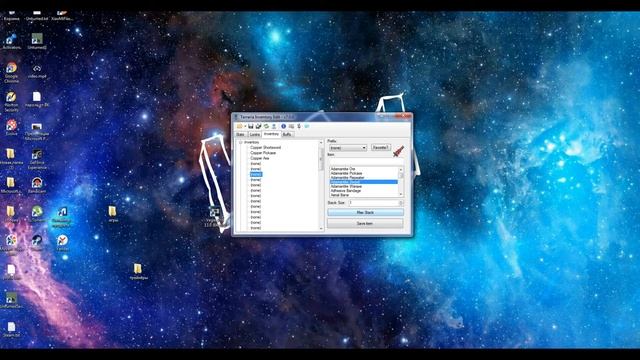
Task: Open the игры folder on the desktop
Action: [x=113, y=213]
